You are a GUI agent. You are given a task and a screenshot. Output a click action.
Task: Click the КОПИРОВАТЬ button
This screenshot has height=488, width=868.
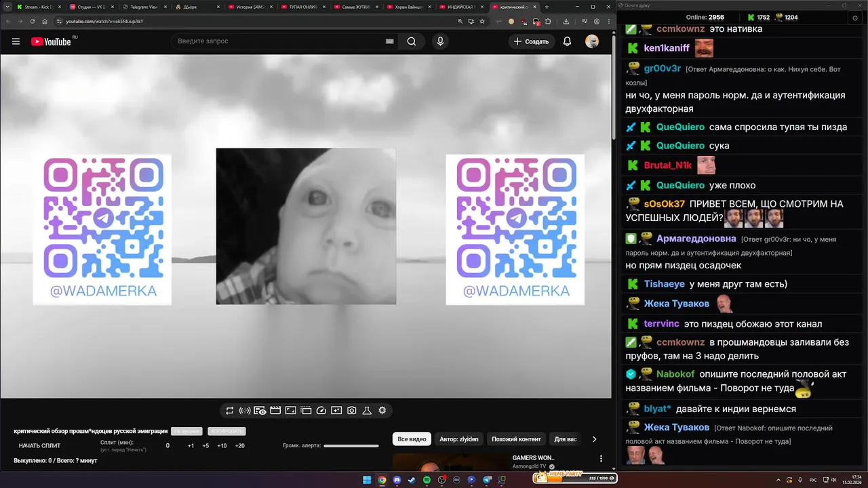(x=226, y=431)
